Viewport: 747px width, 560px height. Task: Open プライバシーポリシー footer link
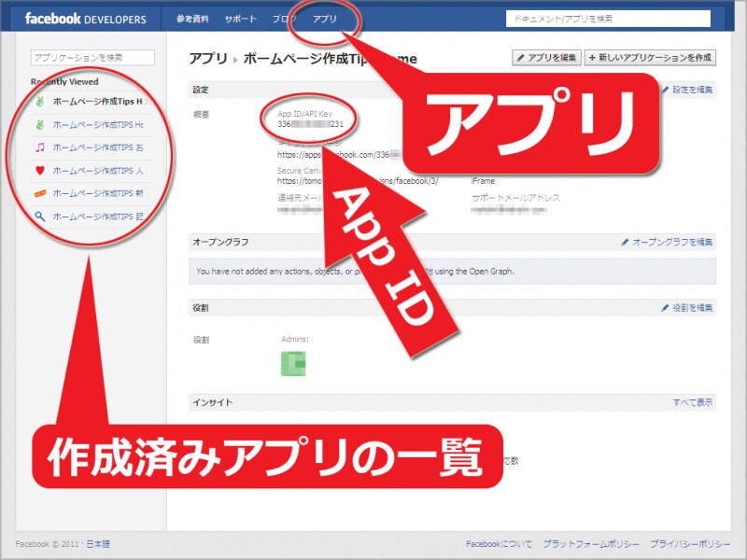click(690, 544)
